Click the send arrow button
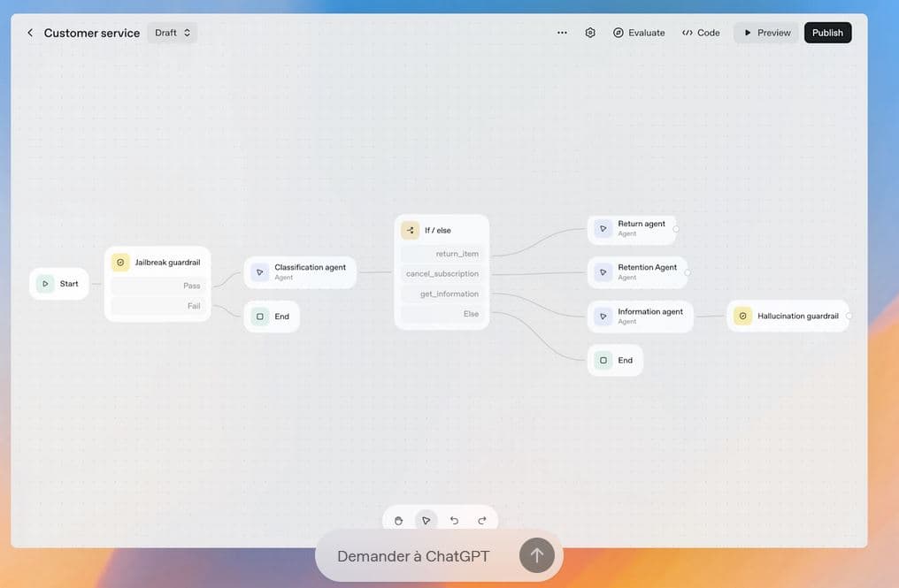 (x=536, y=555)
